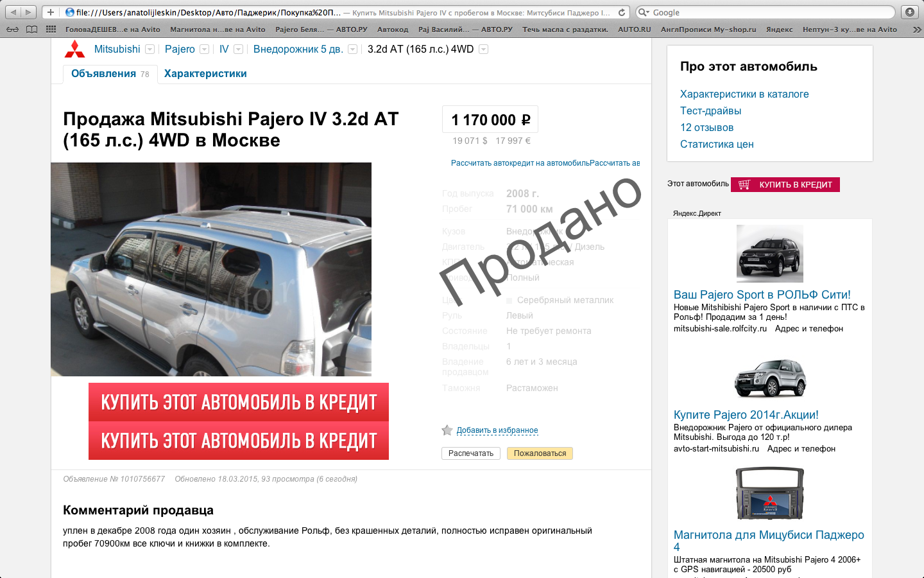This screenshot has height=578, width=924.
Task: Open Ваш Pajero Sport в РОЛЬФ Сити! ad
Action: (x=762, y=295)
